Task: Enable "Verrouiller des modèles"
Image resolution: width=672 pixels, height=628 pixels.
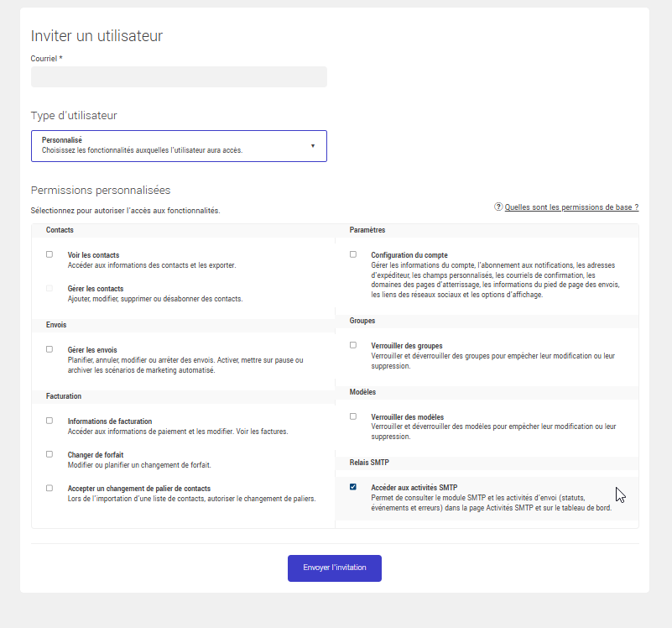Action: (353, 416)
